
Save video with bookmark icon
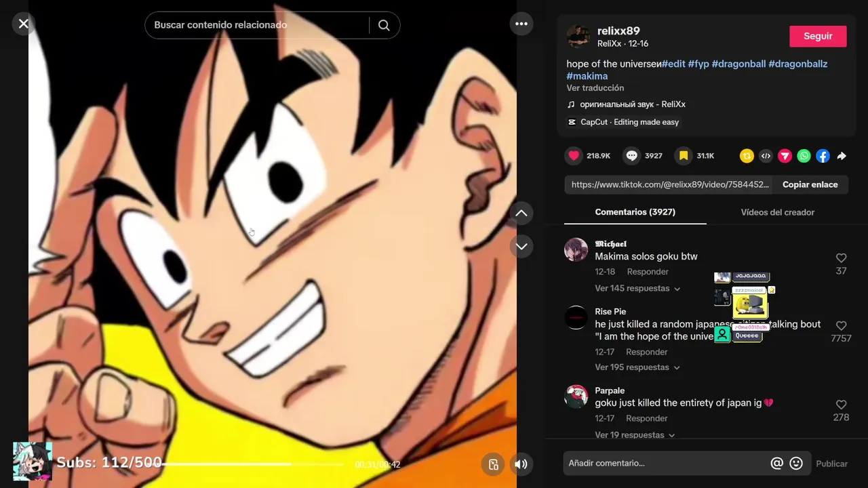[x=684, y=156]
